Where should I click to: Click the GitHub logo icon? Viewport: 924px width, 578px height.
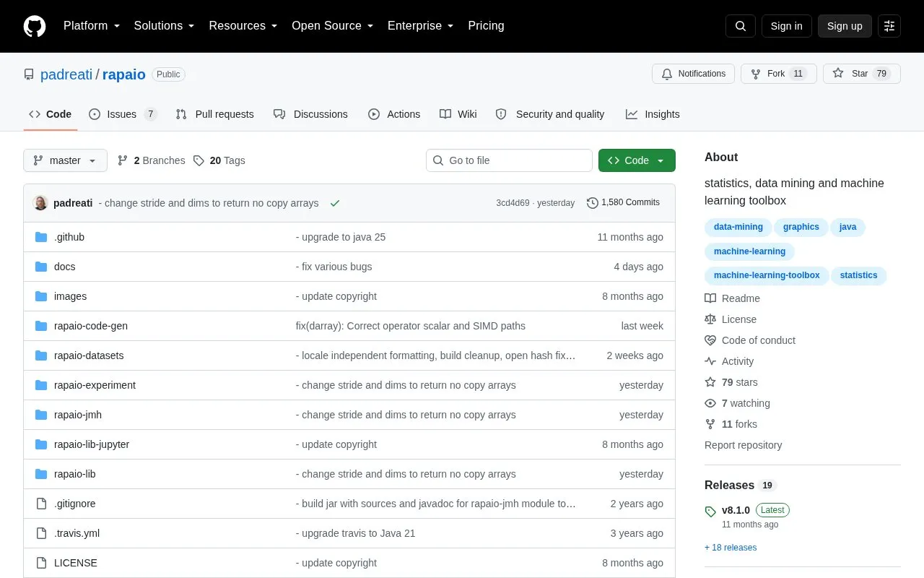[35, 26]
